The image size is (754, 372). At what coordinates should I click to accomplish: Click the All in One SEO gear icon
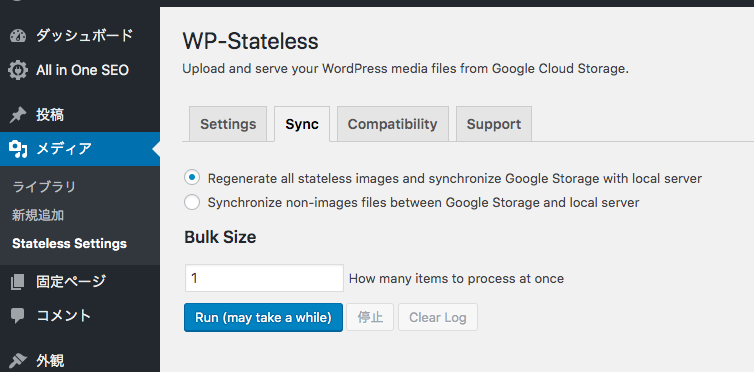click(x=18, y=70)
